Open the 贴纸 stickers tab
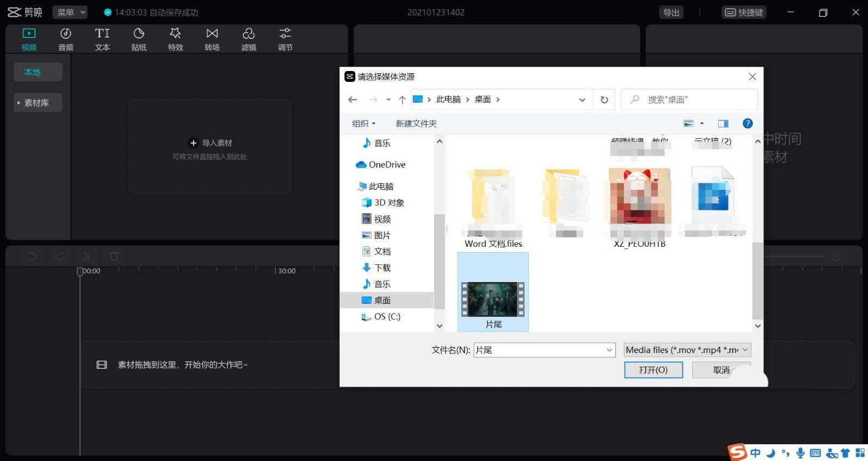Image resolution: width=868 pixels, height=461 pixels. 139,40
